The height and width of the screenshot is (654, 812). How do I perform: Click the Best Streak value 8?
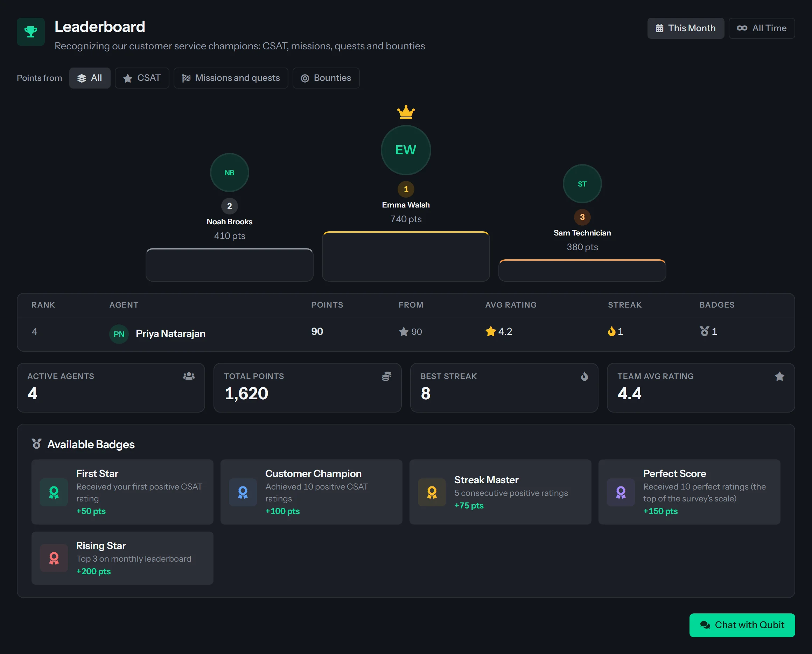[x=426, y=394]
